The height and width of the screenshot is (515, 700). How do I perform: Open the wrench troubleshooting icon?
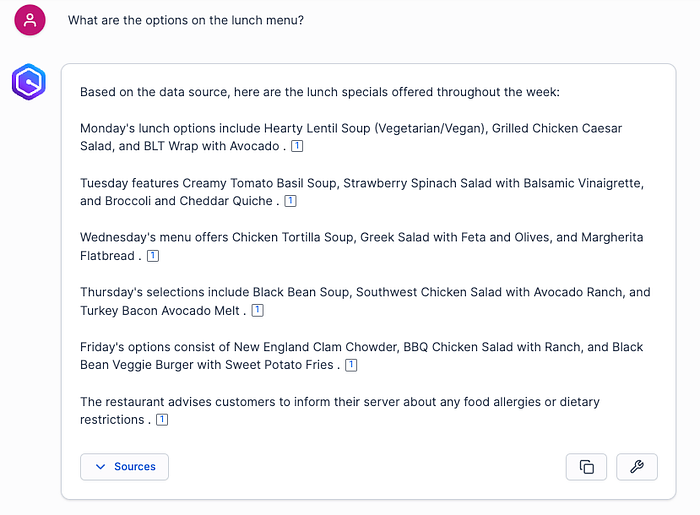pyautogui.click(x=637, y=467)
